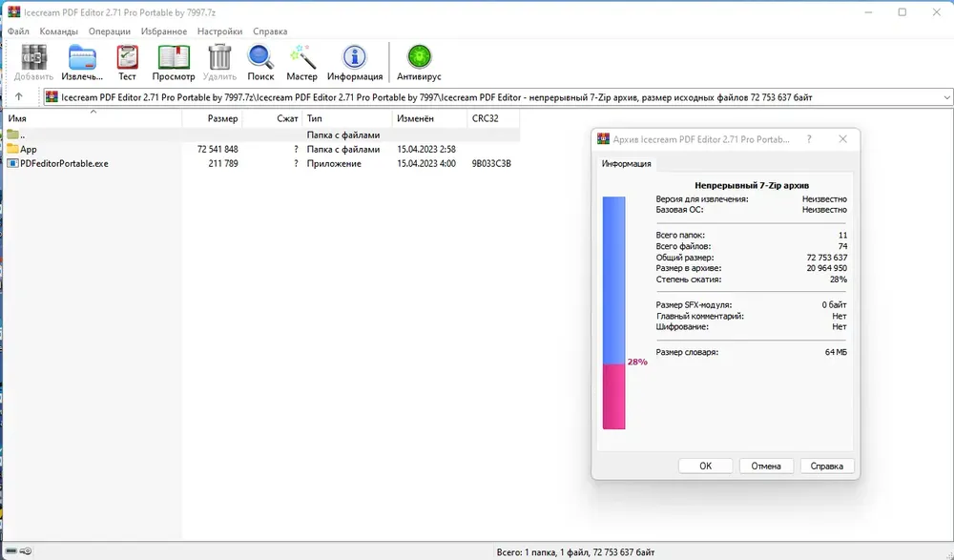Sort by the Изменён column header
This screenshot has height=560, width=954.
429,118
